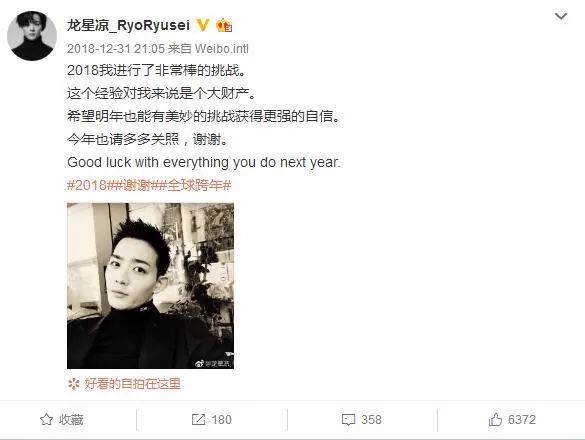585x440 pixels.
Task: Click the 好看的自拍在这里 topic link
Action: coord(132,384)
